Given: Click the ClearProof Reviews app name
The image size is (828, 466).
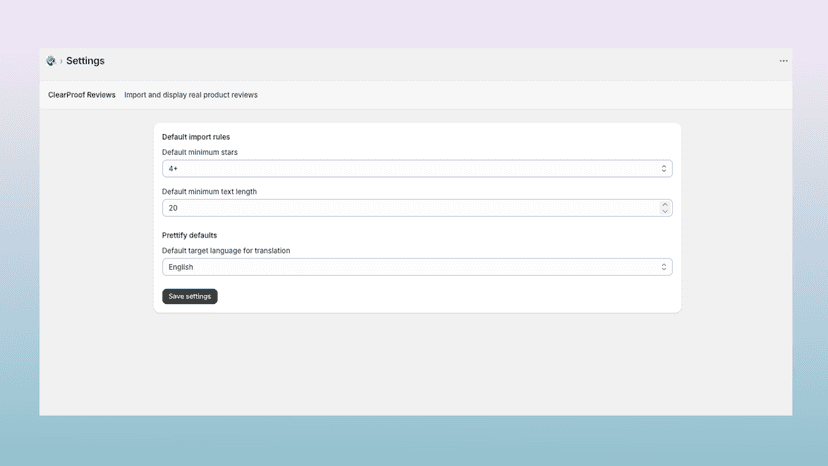Looking at the screenshot, I should tap(82, 95).
